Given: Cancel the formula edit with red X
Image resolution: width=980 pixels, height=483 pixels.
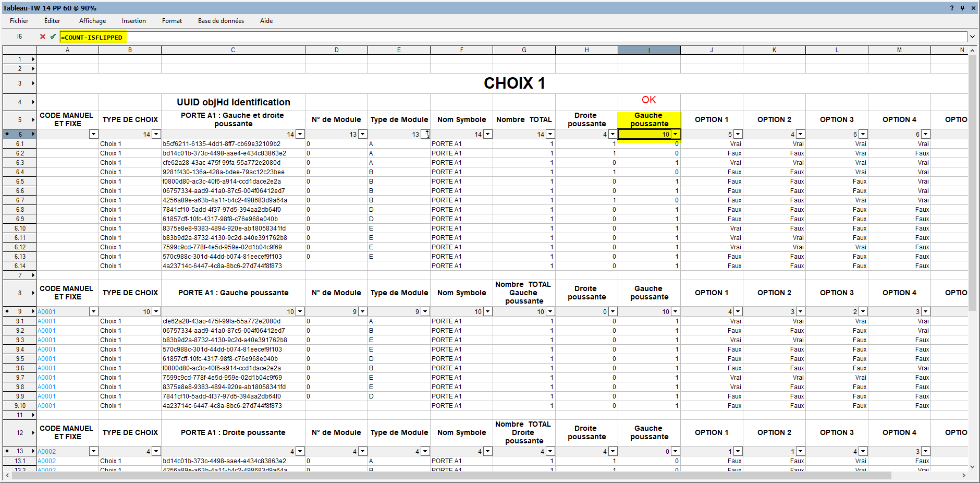Looking at the screenshot, I should coord(43,37).
